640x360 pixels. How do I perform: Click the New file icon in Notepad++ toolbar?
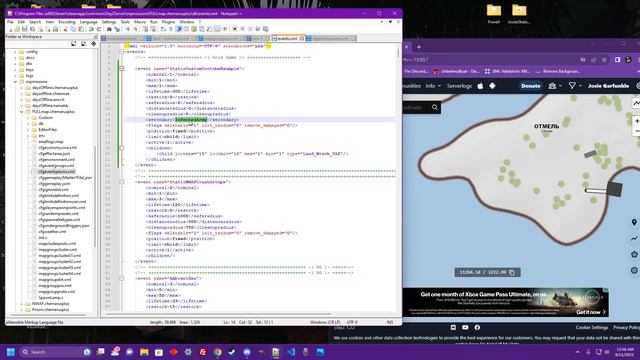tap(10, 29)
